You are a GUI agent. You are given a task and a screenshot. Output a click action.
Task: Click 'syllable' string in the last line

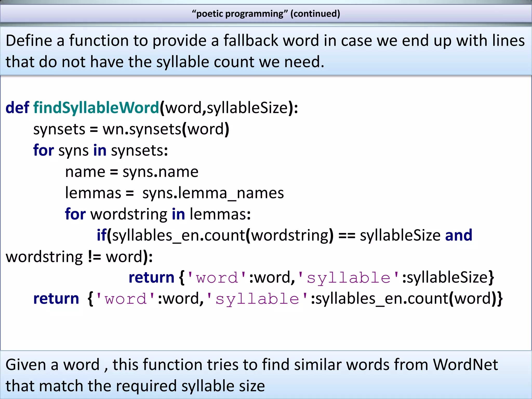[x=258, y=299]
